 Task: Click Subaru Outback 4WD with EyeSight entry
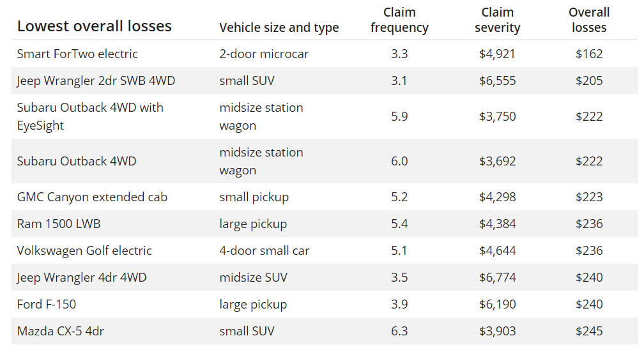tap(90, 116)
